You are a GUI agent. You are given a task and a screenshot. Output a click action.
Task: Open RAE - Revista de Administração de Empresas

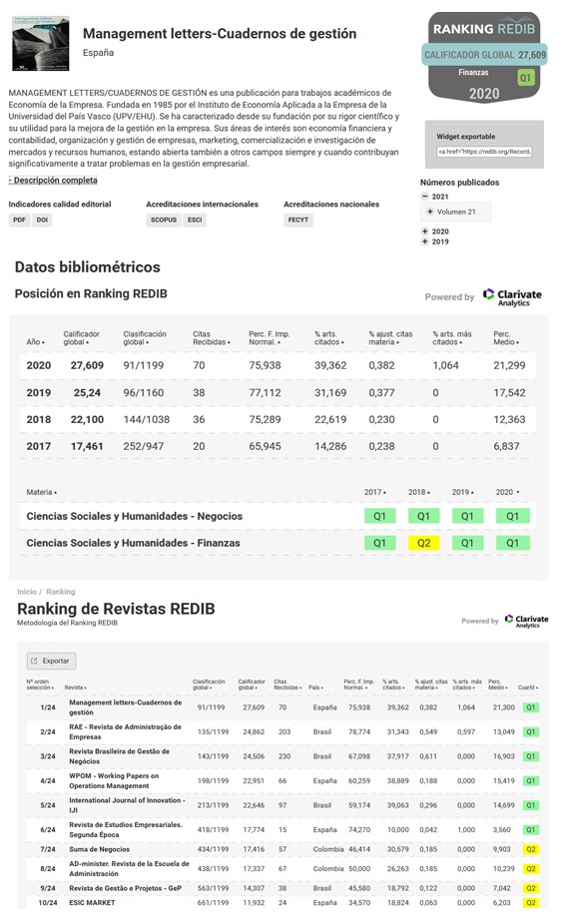coord(125,731)
